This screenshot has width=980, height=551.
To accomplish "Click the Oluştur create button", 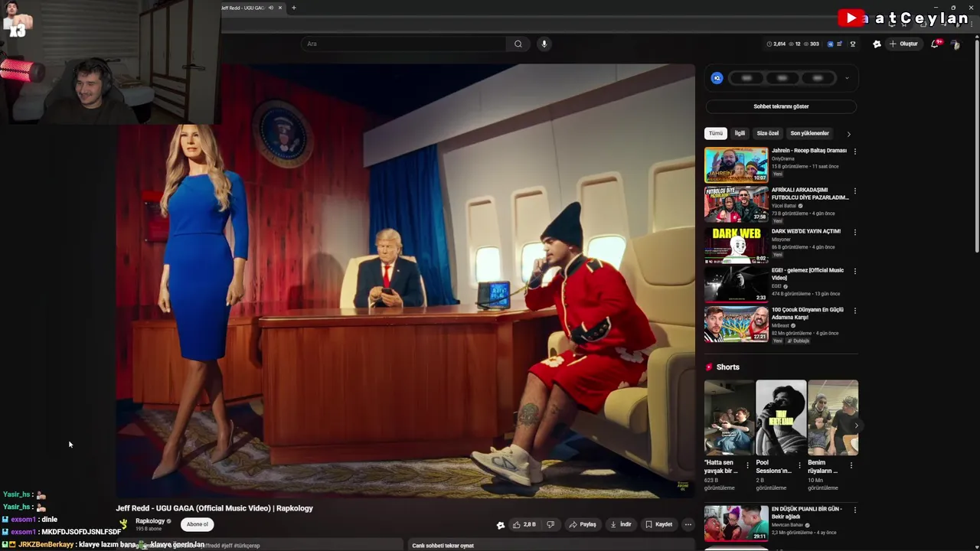I will pos(904,44).
